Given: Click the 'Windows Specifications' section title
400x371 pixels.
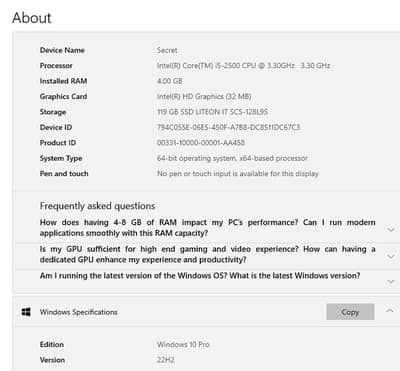Looking at the screenshot, I should 79,312.
